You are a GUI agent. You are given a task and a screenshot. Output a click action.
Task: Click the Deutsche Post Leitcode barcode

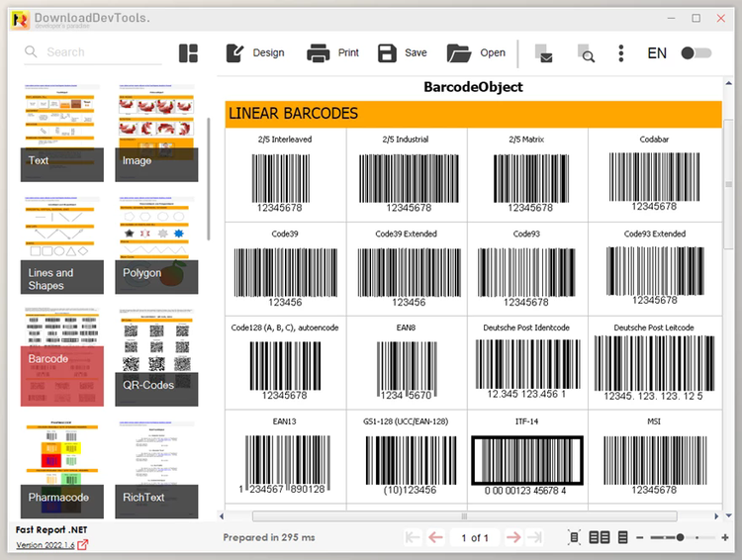(654, 368)
